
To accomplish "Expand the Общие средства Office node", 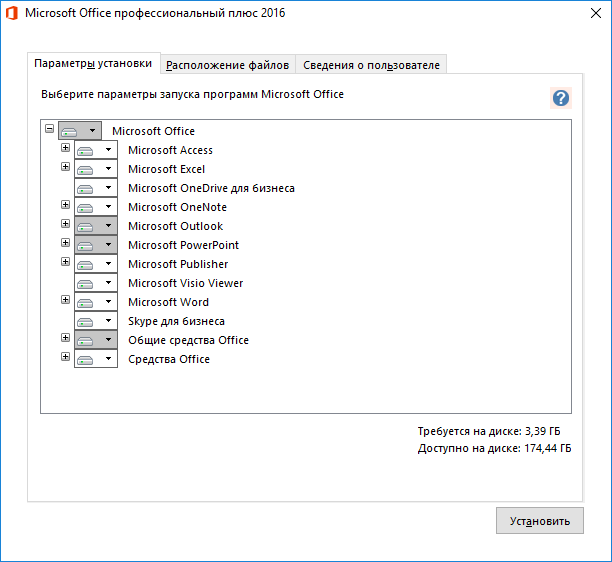I will 66,338.
